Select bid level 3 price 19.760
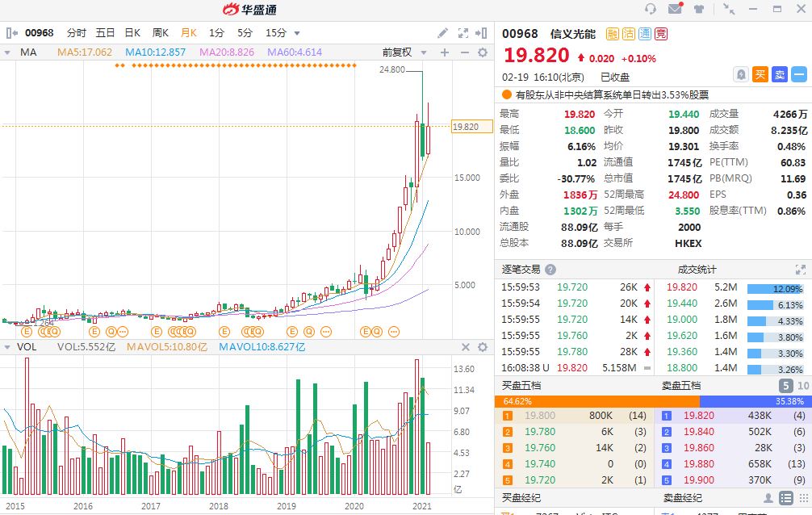The image size is (812, 515). point(540,448)
